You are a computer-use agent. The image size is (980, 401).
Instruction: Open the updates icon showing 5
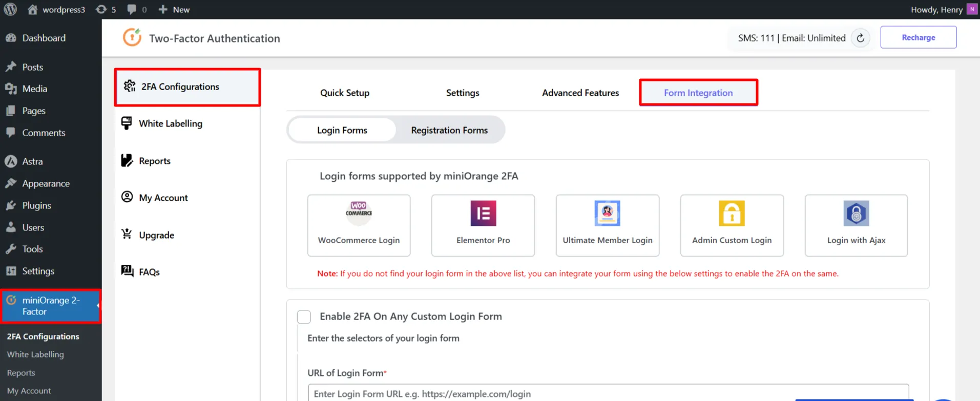tap(101, 9)
